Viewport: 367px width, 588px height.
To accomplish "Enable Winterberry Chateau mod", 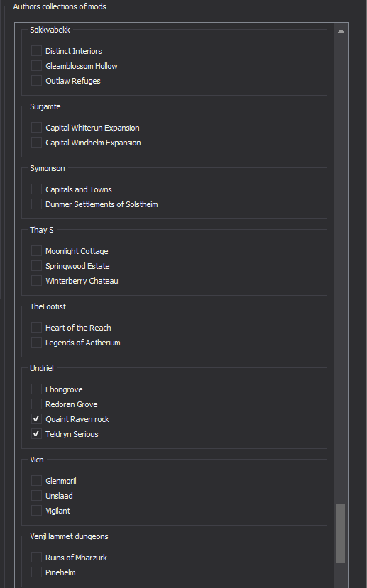I will [x=36, y=281].
